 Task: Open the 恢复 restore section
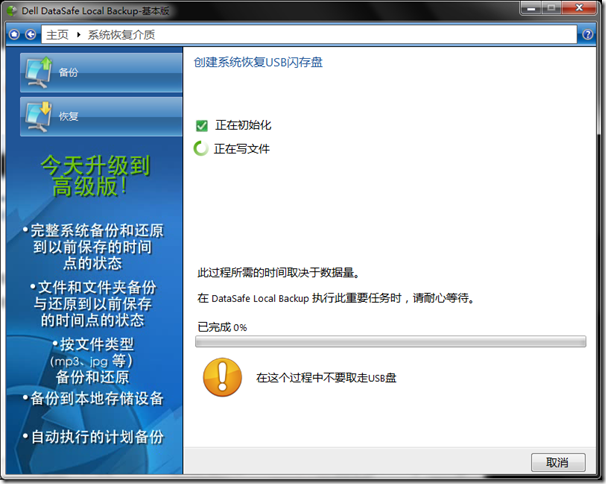pos(101,116)
